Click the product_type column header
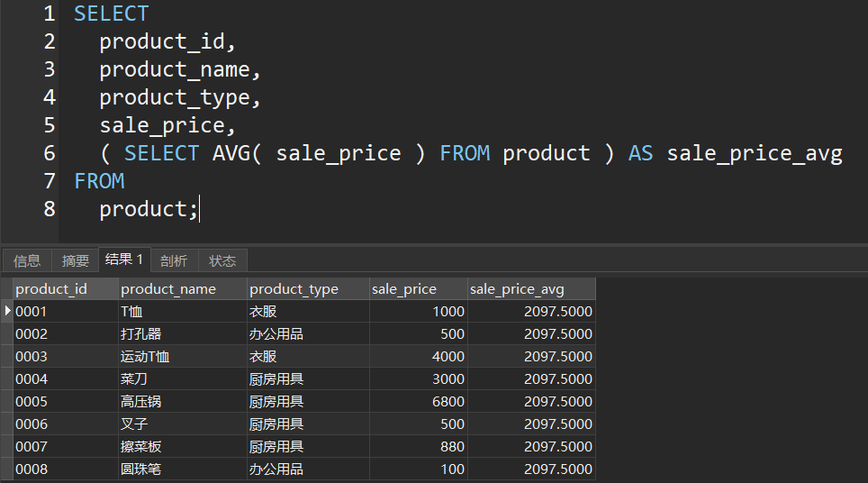This screenshot has height=483, width=868. (x=308, y=289)
